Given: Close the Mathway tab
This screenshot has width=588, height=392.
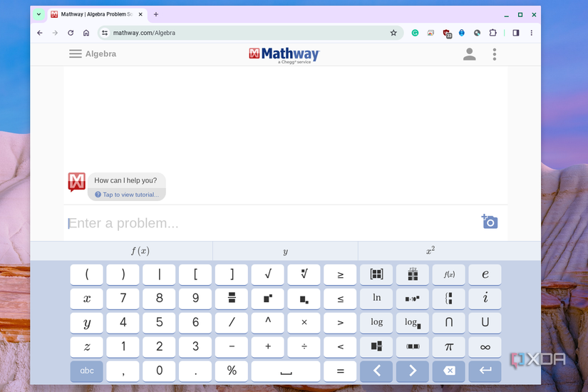Looking at the screenshot, I should coord(140,14).
